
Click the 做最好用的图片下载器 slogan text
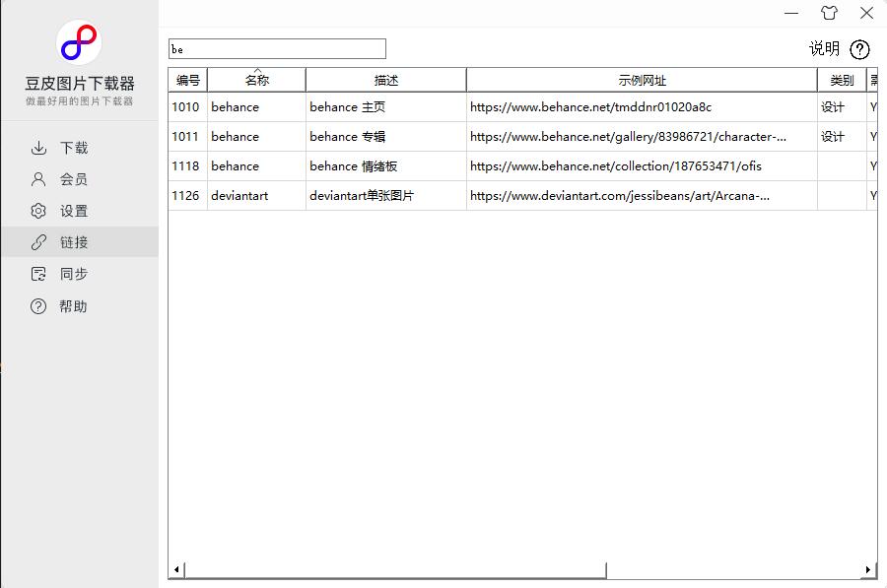point(79,101)
